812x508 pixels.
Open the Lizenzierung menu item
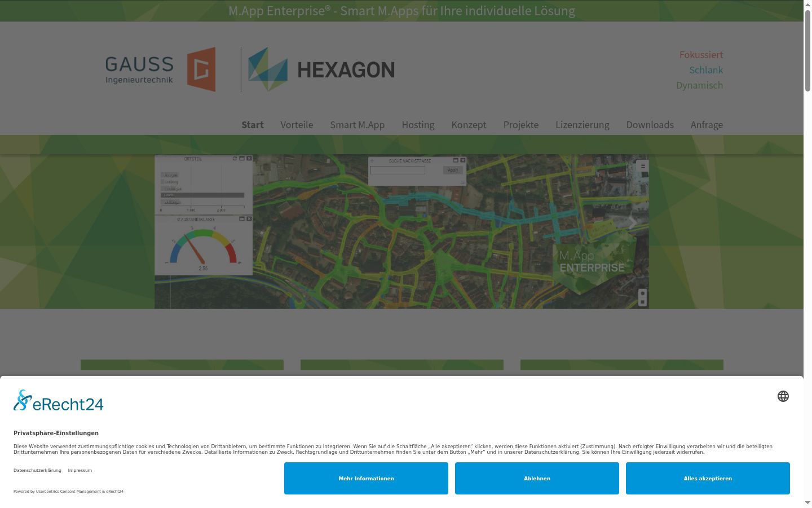tap(582, 125)
